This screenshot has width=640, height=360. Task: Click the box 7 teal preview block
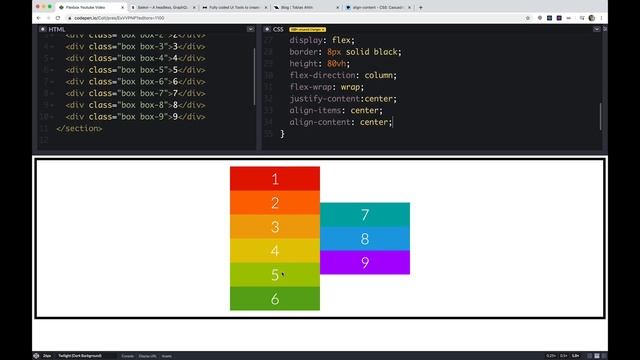click(x=364, y=215)
